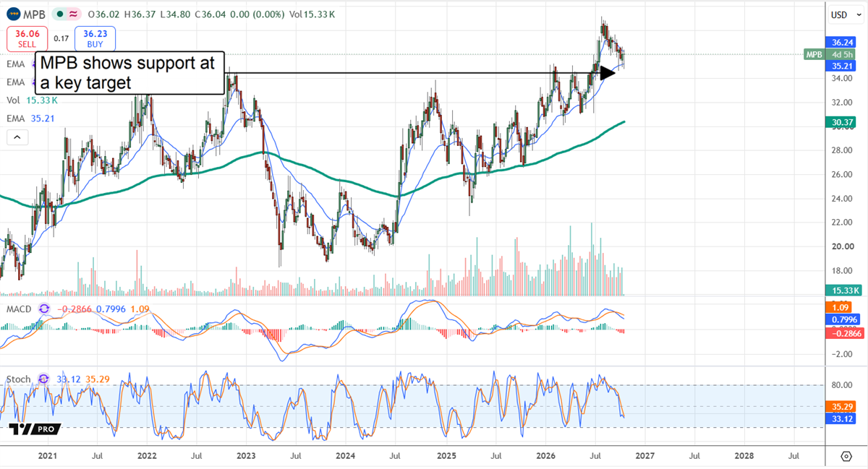Click the MPB 4d 5h countdown label
The image size is (868, 469).
[830, 54]
